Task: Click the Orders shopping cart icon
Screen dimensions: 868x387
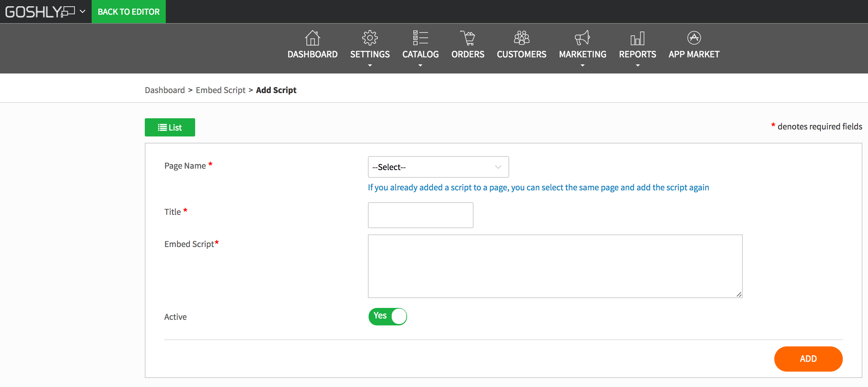Action: pos(468,38)
